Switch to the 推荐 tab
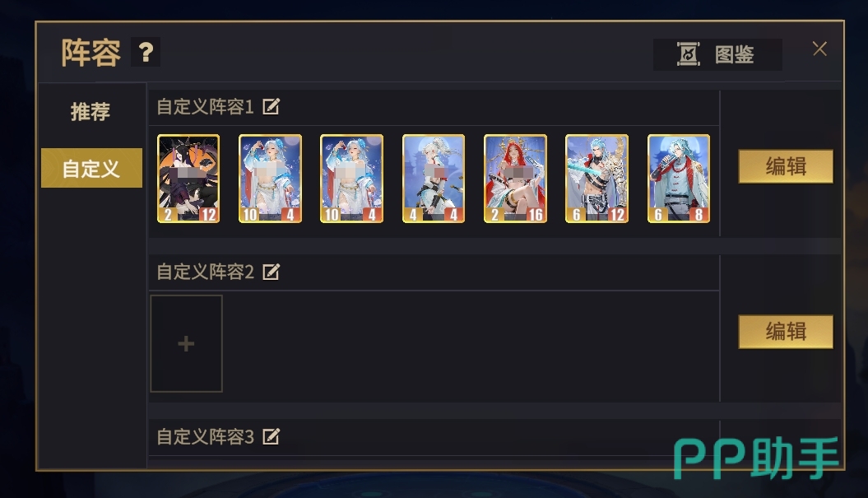The height and width of the screenshot is (498, 868). pos(91,111)
